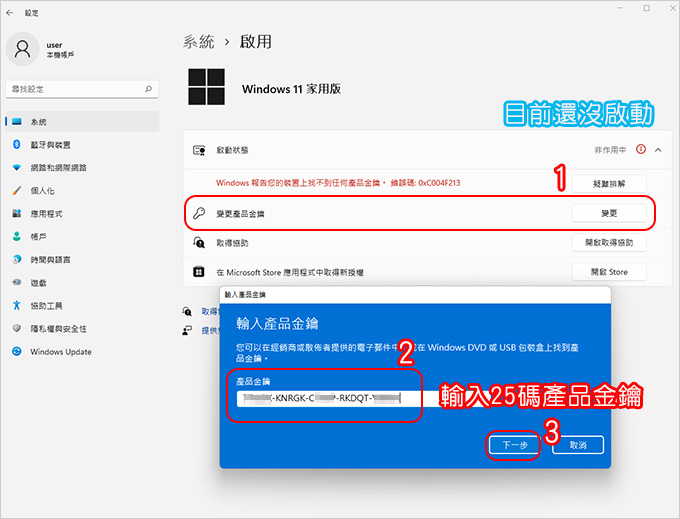Click the privacy shield icon

(x=17, y=328)
